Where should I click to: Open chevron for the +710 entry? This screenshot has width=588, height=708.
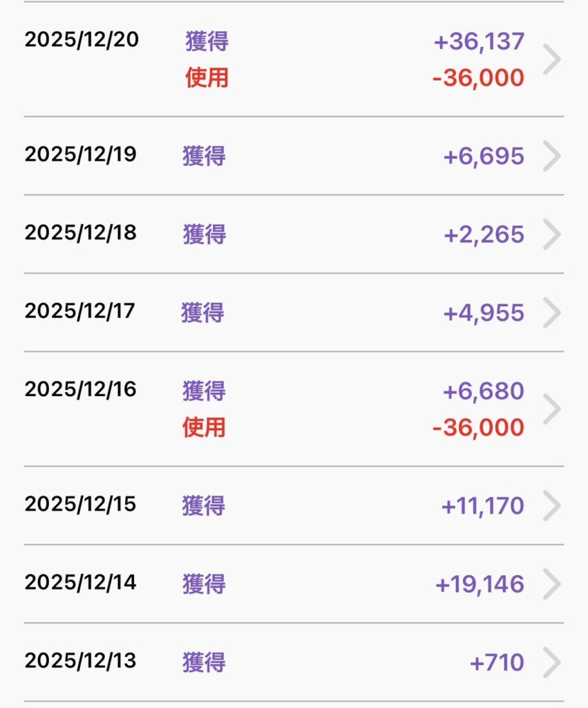click(x=551, y=662)
